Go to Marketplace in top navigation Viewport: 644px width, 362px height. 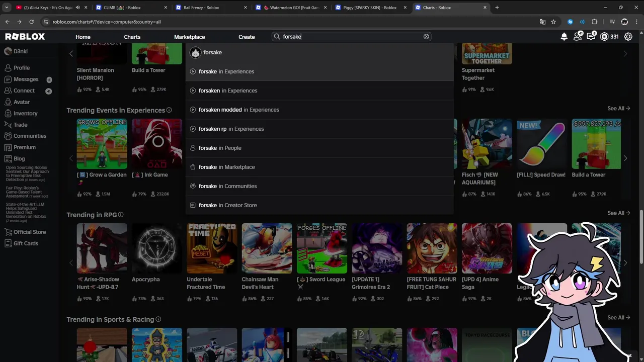tap(189, 37)
